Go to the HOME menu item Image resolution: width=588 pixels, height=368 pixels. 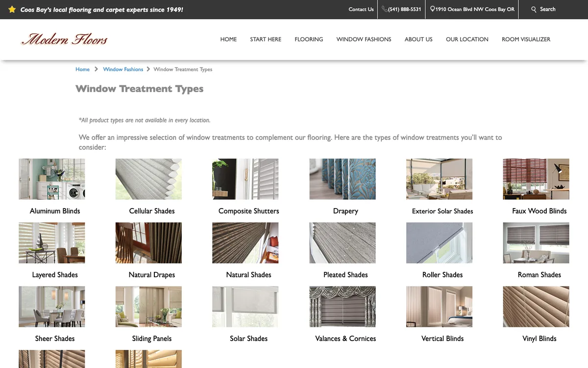coord(228,39)
